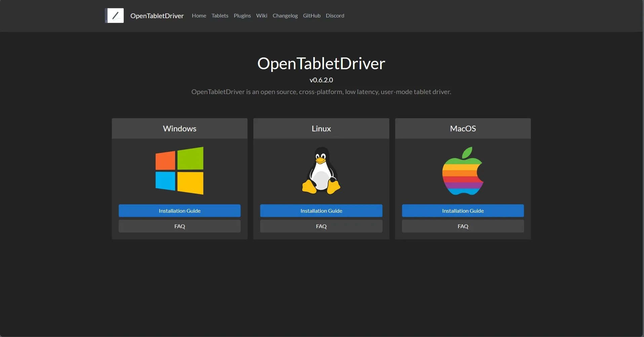644x337 pixels.
Task: Click the OpenTabletDriver logo icon
Action: (x=114, y=15)
